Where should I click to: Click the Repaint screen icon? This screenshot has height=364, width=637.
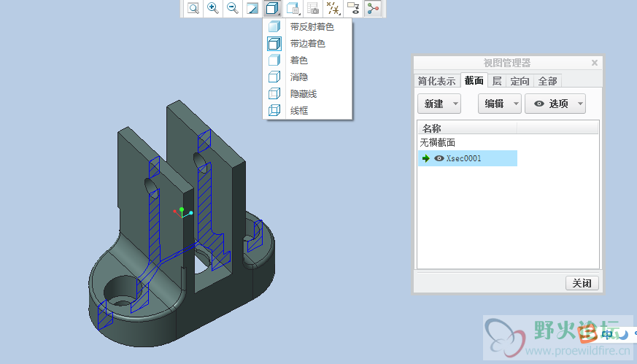click(x=252, y=8)
